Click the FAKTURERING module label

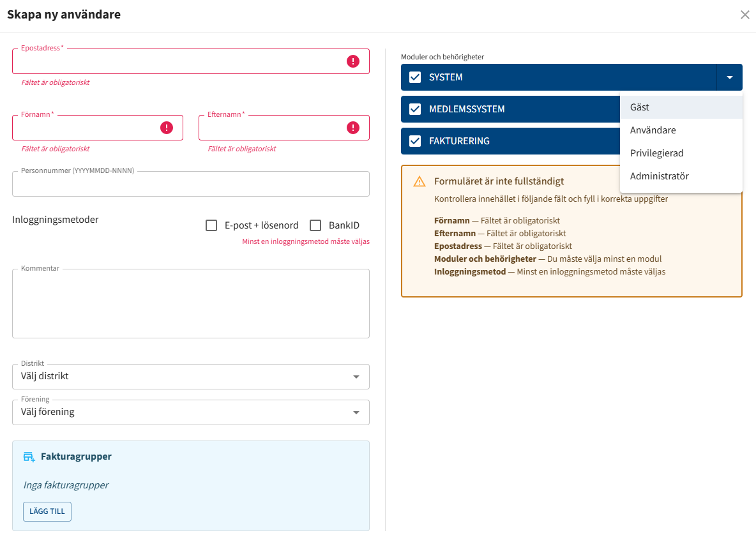click(460, 141)
